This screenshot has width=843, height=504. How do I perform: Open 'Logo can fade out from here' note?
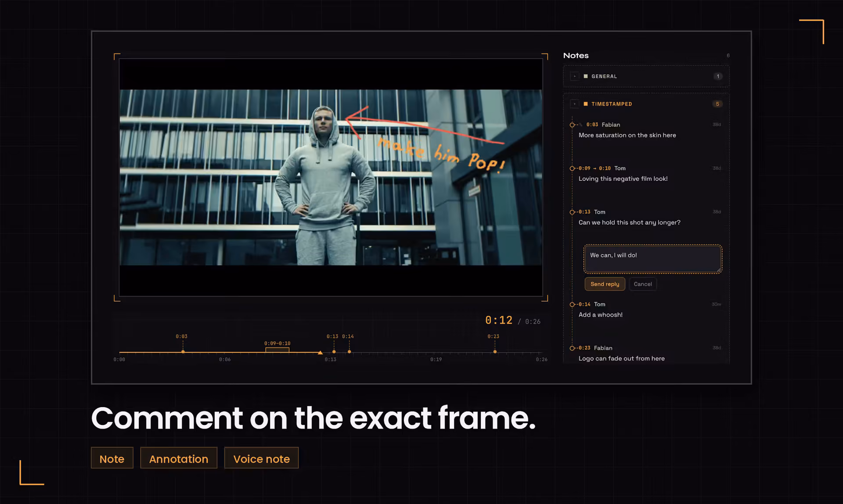point(621,358)
